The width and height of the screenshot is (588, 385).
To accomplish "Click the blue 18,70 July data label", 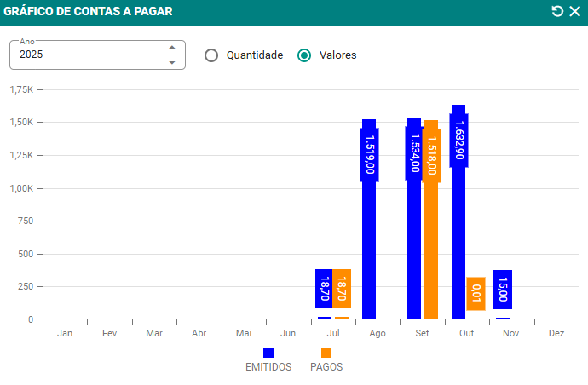I will coord(325,289).
